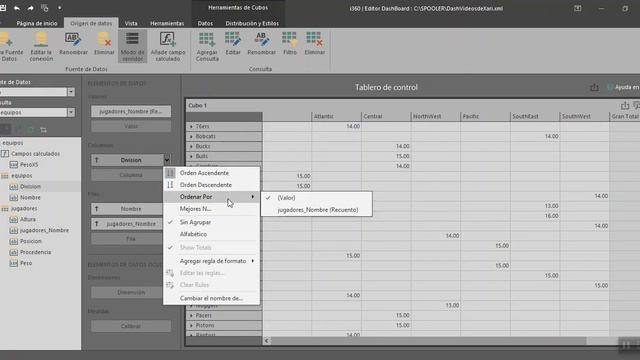Click Editar in Consulta group
Viewport: 640px width, 360px height.
tap(233, 43)
